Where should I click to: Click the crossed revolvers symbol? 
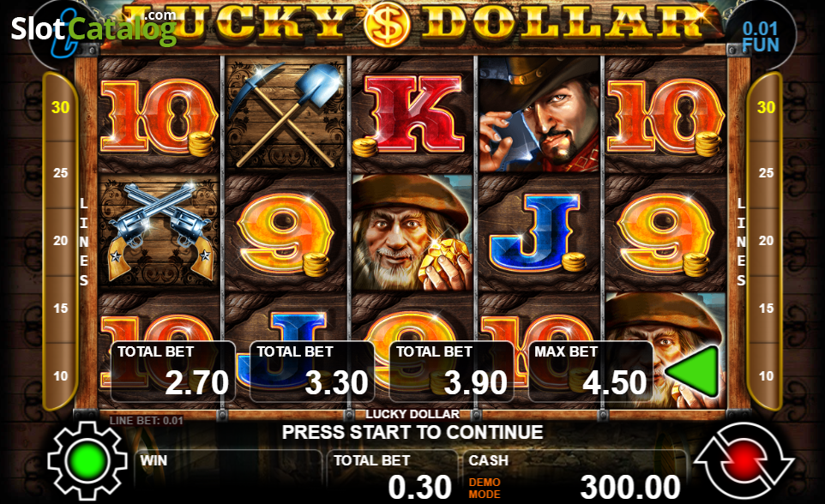point(159,232)
